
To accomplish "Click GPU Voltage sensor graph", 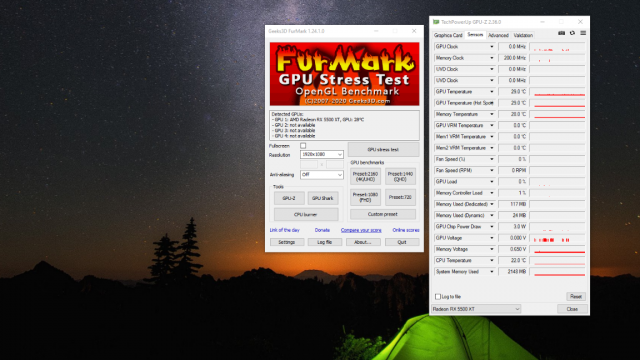I will (x=558, y=238).
